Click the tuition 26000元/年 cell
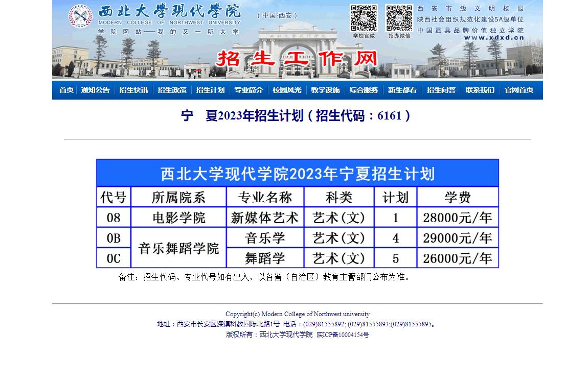 (x=458, y=258)
